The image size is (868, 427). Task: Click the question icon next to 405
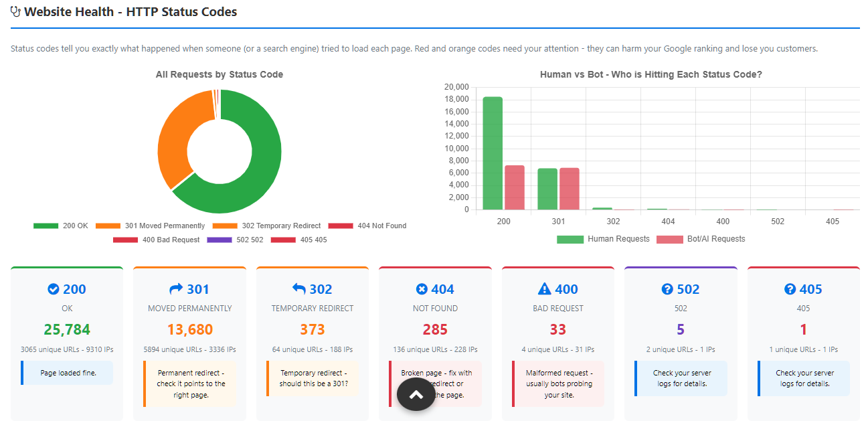coord(790,289)
